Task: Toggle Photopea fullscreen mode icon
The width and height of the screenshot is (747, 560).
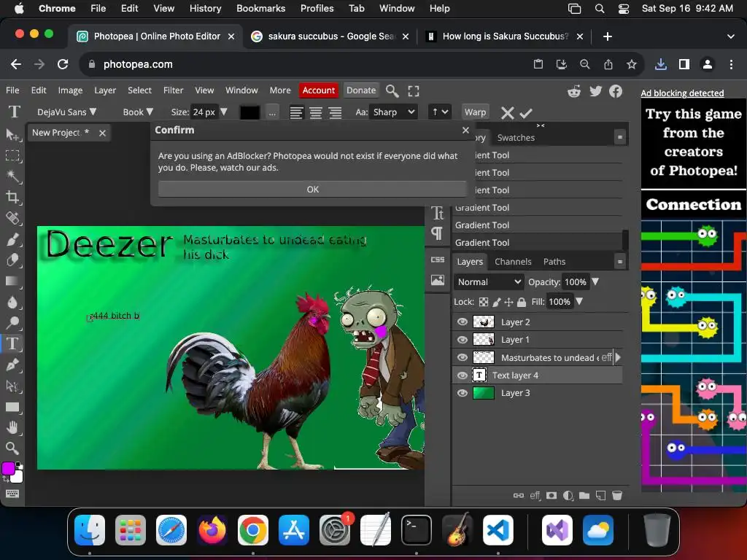Action: pyautogui.click(x=414, y=91)
